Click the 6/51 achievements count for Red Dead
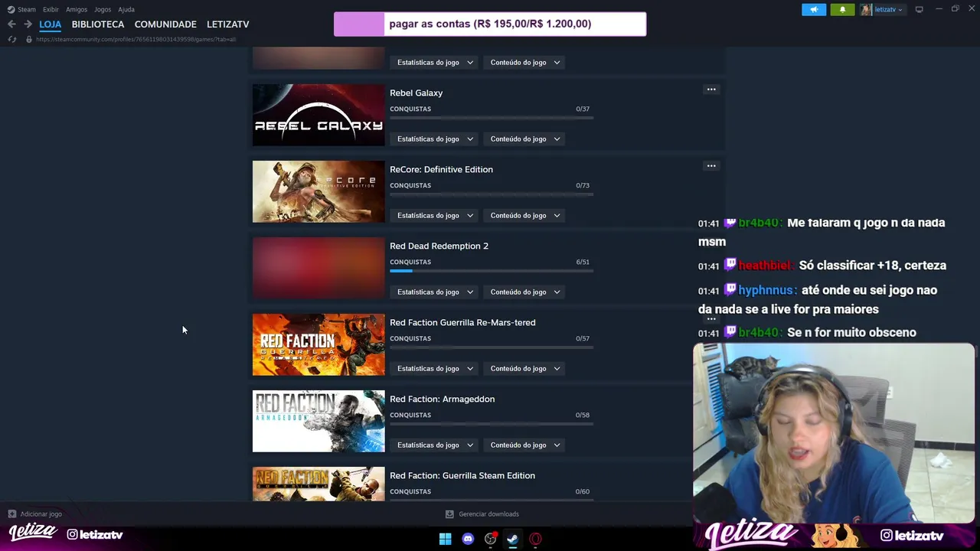Image resolution: width=980 pixels, height=551 pixels. [583, 262]
